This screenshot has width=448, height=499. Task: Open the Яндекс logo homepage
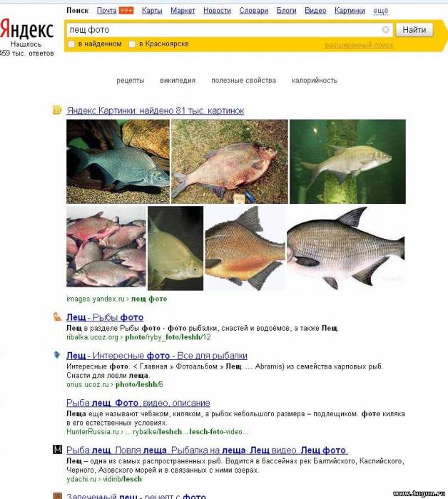point(26,29)
